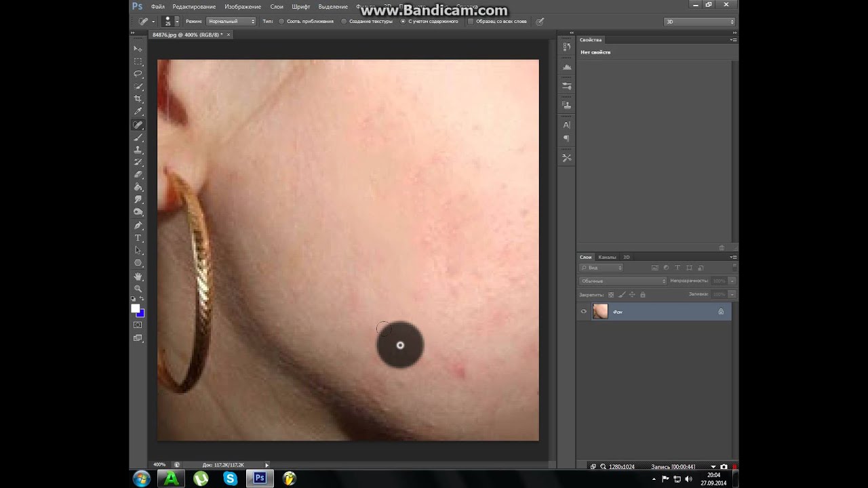Viewport: 868px width, 488px height.
Task: Open the Слои panel flyout menu
Action: (x=733, y=257)
